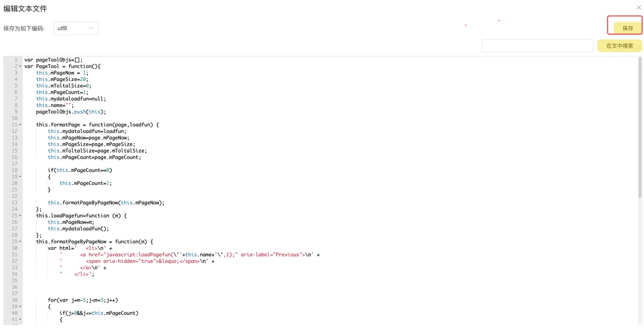The width and height of the screenshot is (644, 328).
Task: Collapse the fold arrow at line 29
Action: [x=20, y=242]
